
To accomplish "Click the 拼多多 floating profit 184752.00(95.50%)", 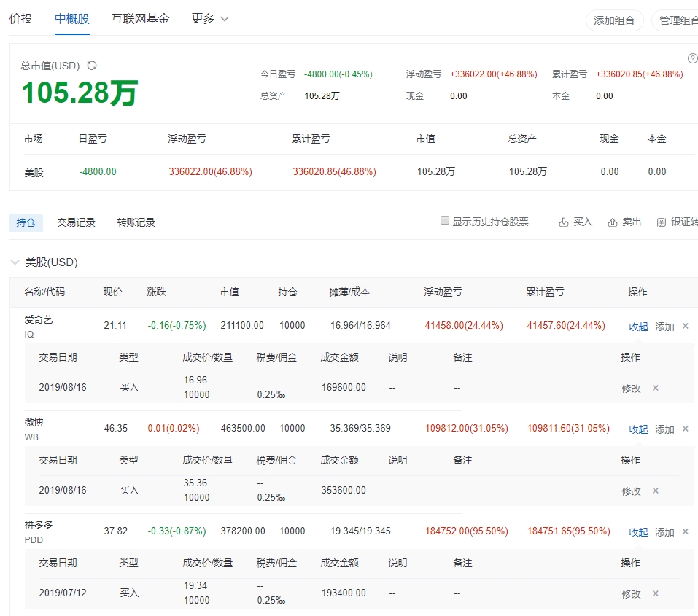I will 467,531.
